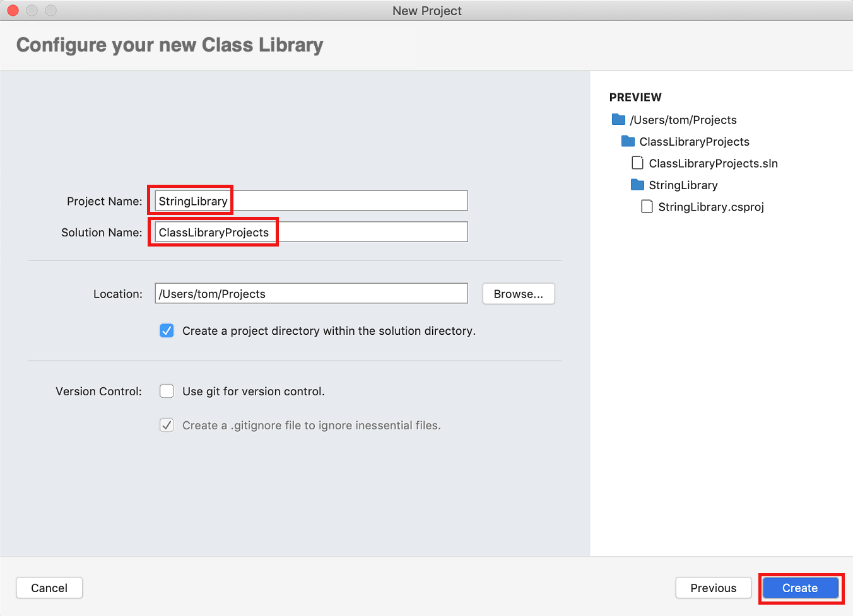The width and height of the screenshot is (853, 616).
Task: Click the Solution Name text field
Action: click(309, 231)
